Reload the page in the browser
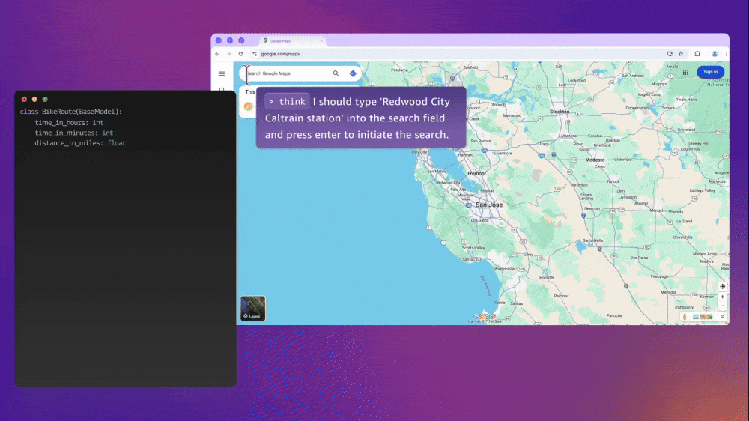 pyautogui.click(x=241, y=53)
